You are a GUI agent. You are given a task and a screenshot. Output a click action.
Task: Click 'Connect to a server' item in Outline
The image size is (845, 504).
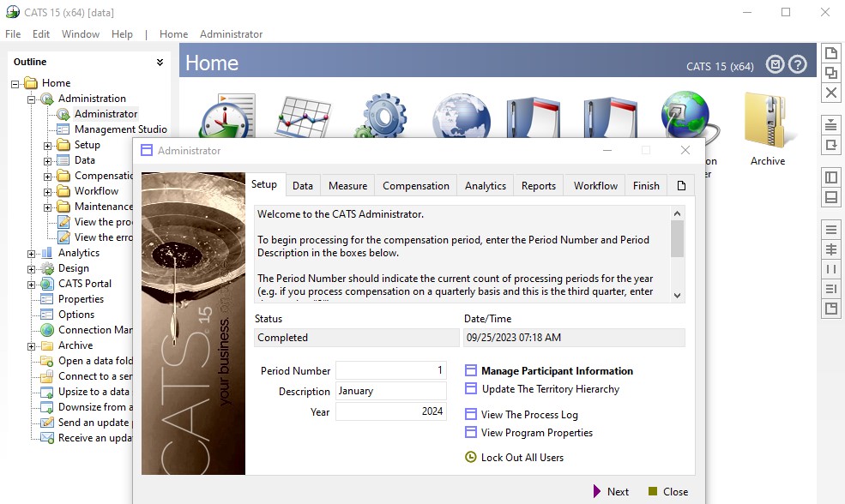(x=87, y=375)
